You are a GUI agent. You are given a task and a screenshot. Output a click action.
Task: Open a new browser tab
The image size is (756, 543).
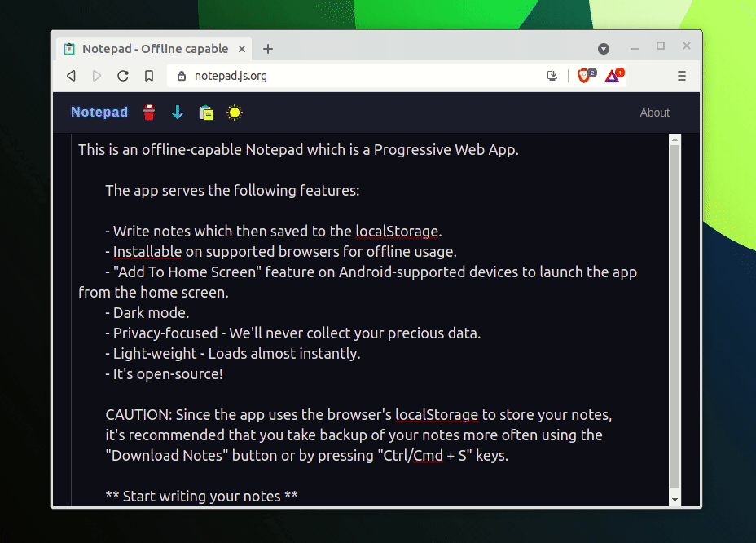(x=268, y=49)
